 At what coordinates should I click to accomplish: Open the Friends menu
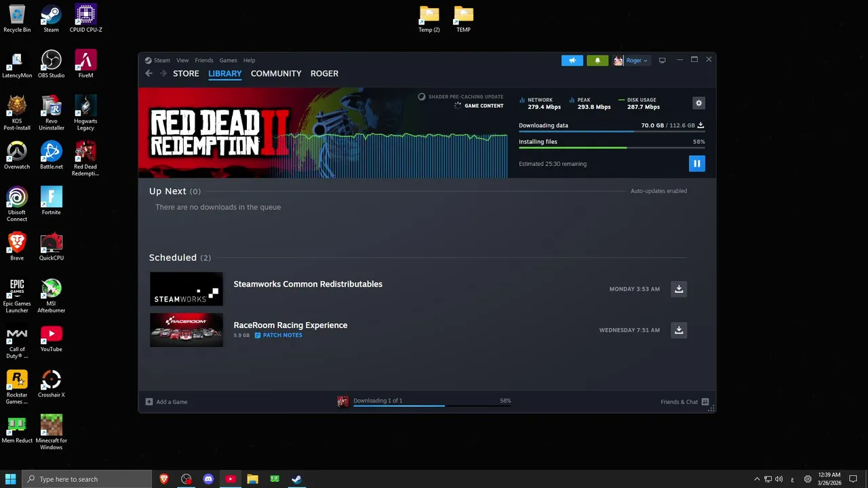[204, 60]
